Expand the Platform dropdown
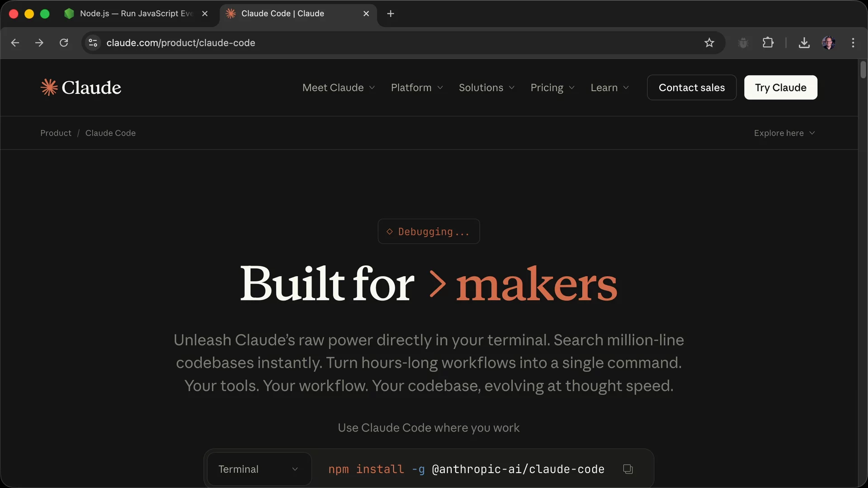The image size is (868, 488). [x=416, y=88]
